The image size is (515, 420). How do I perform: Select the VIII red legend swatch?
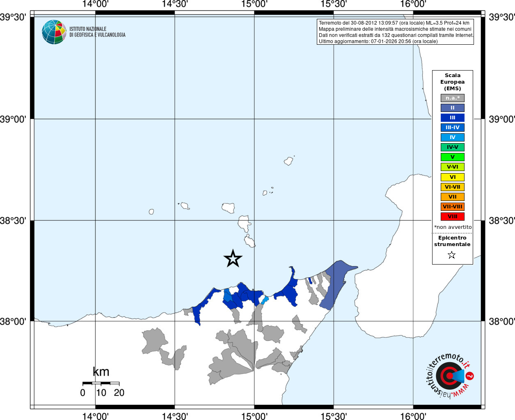point(453,217)
